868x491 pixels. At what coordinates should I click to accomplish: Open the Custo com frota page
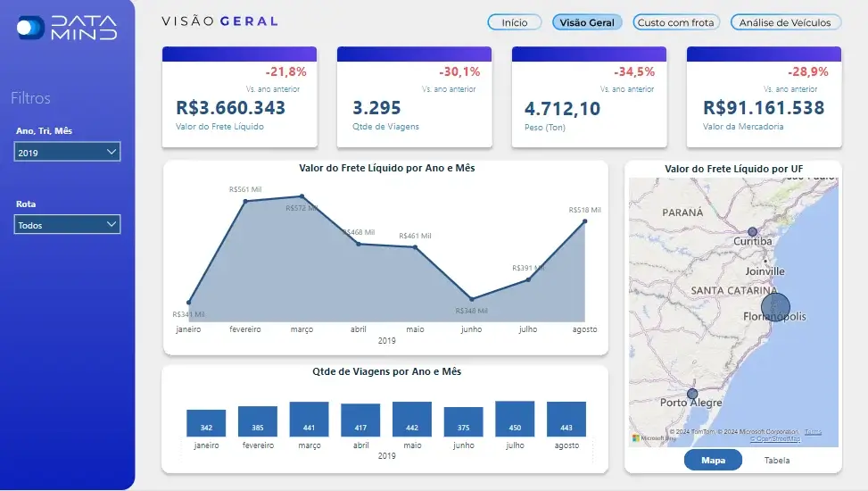675,22
